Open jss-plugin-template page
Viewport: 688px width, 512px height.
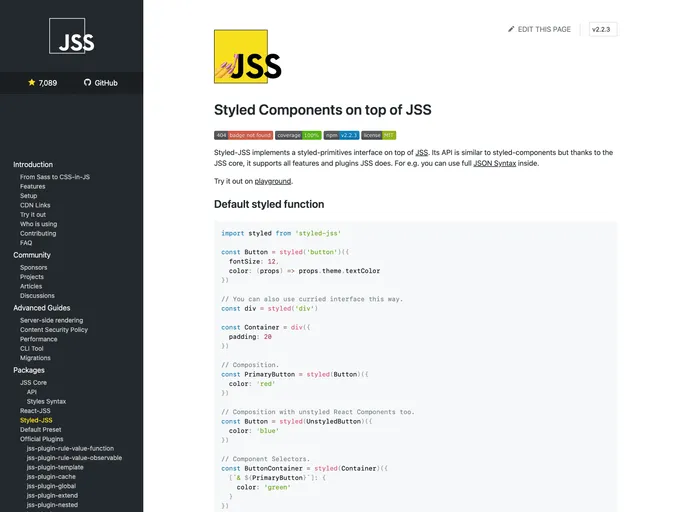click(55, 467)
